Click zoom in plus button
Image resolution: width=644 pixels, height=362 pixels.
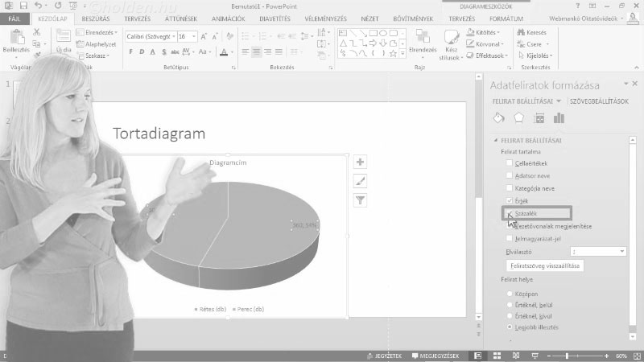point(606,356)
